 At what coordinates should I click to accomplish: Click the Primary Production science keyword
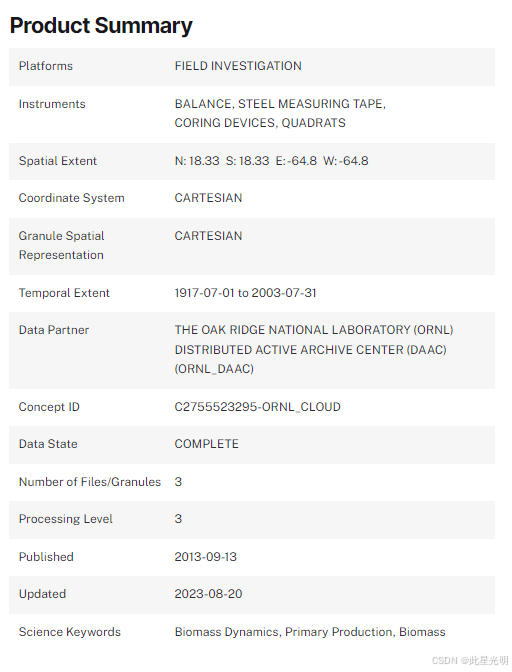coord(338,632)
